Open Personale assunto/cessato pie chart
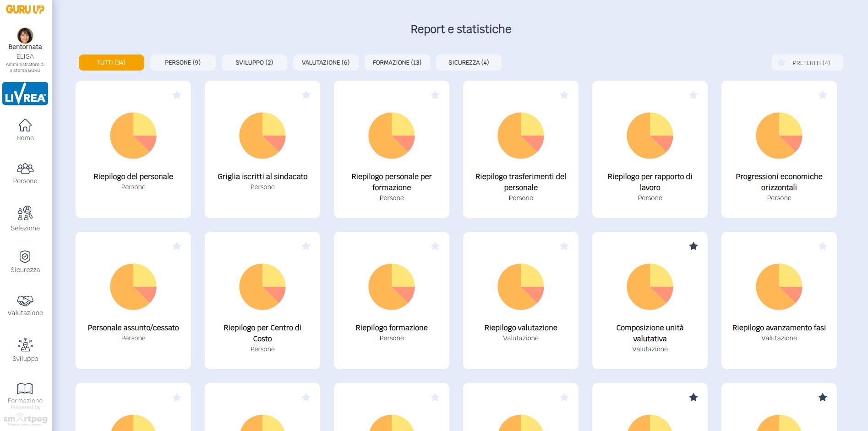This screenshot has height=431, width=868. pos(133,287)
